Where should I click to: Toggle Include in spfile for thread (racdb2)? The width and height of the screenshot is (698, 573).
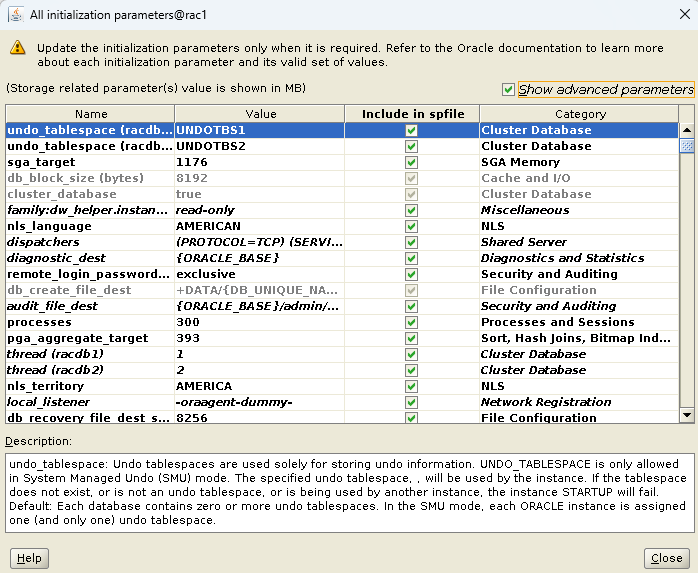(x=411, y=371)
